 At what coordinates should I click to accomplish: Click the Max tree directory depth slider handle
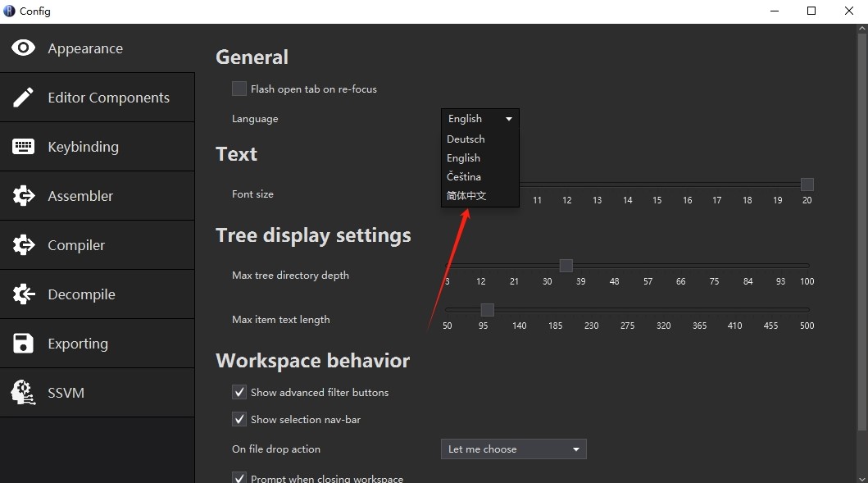[x=566, y=266]
